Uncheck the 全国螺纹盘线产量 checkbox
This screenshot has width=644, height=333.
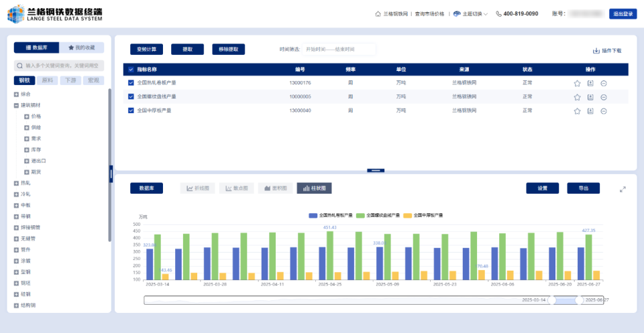tap(131, 96)
